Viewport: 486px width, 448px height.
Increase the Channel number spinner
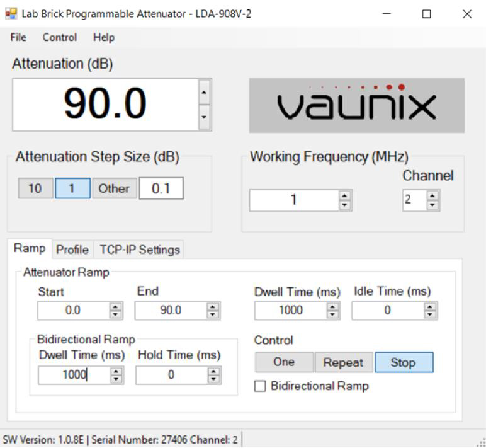tap(432, 195)
